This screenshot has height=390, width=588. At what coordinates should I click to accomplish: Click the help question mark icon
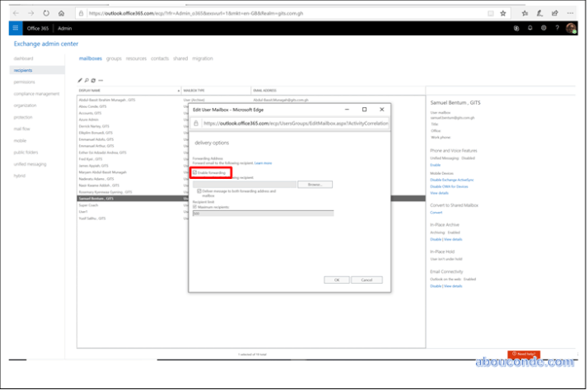coord(557,28)
